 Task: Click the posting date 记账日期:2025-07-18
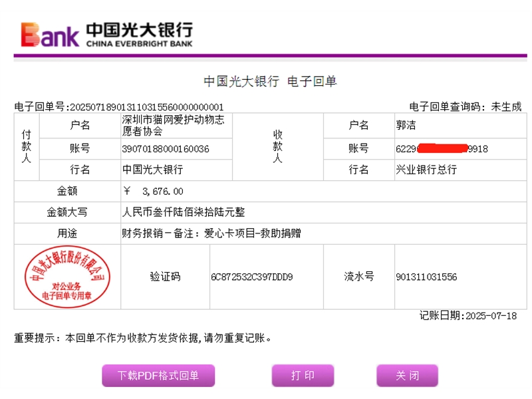[x=468, y=316]
